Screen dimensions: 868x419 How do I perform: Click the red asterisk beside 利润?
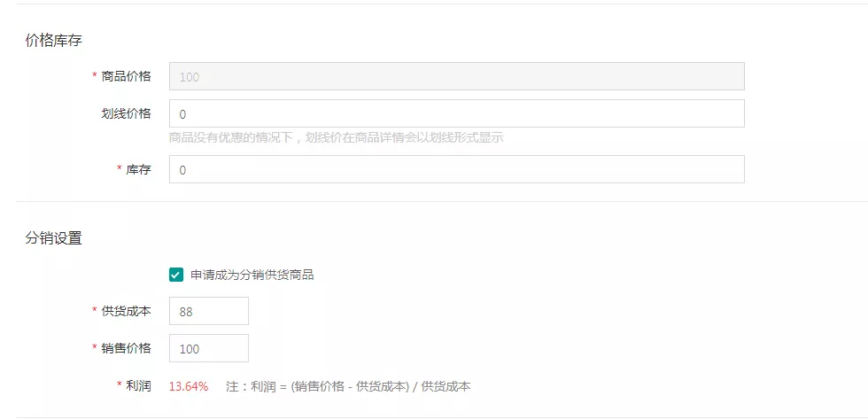click(x=120, y=387)
